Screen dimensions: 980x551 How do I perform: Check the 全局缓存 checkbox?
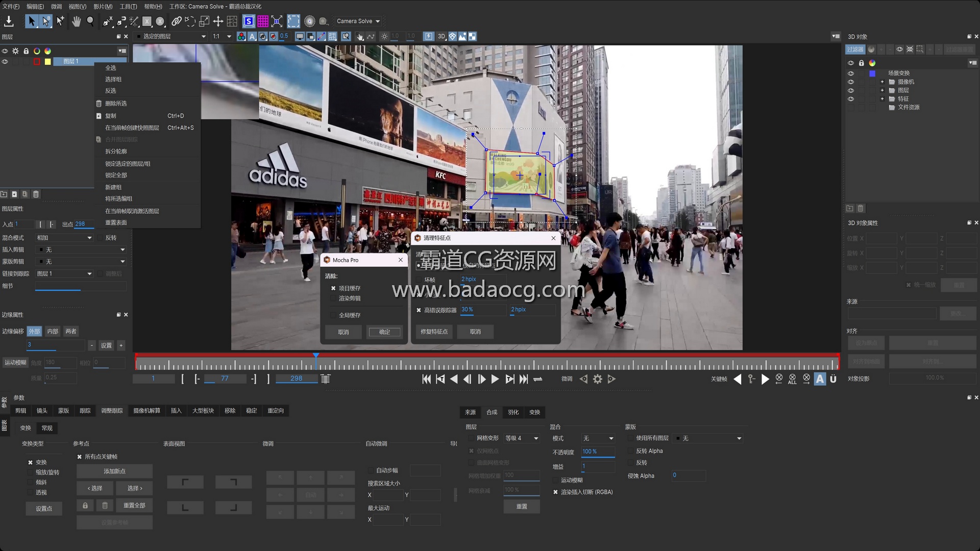[333, 315]
